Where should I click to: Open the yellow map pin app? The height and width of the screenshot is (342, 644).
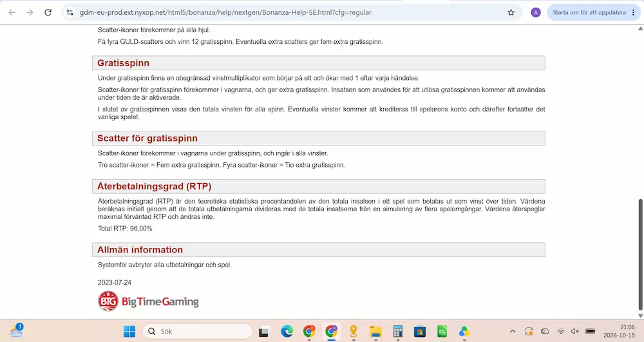(353, 331)
